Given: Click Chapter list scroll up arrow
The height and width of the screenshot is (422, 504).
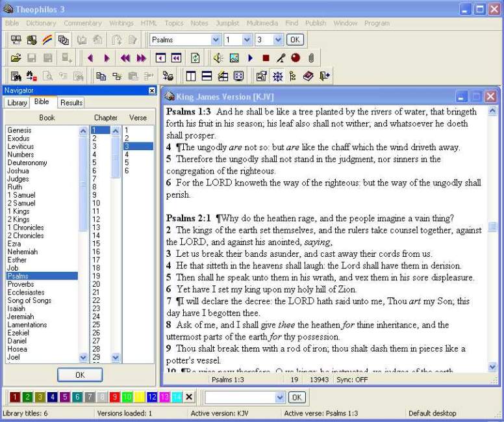Looking at the screenshot, I should 116,131.
